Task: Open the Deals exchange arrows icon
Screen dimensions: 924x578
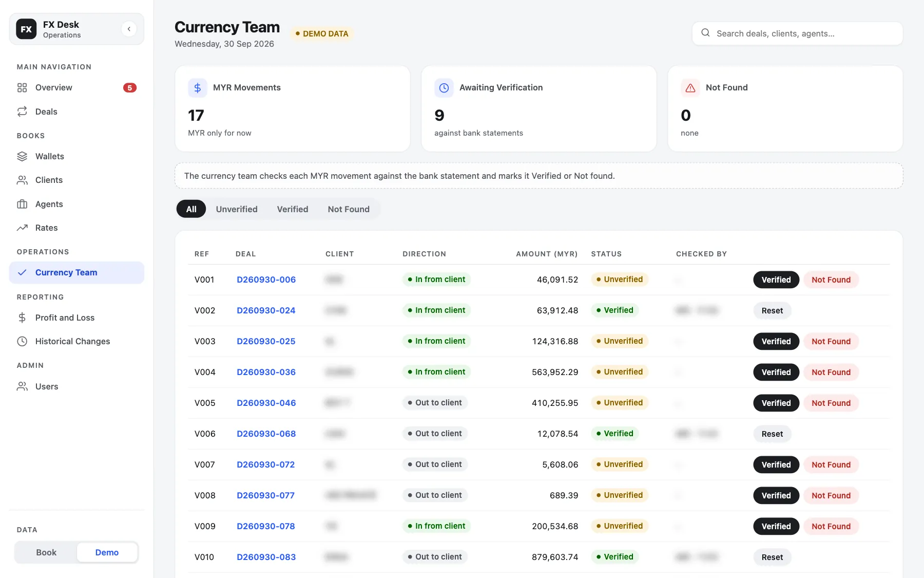Action: coord(22,111)
